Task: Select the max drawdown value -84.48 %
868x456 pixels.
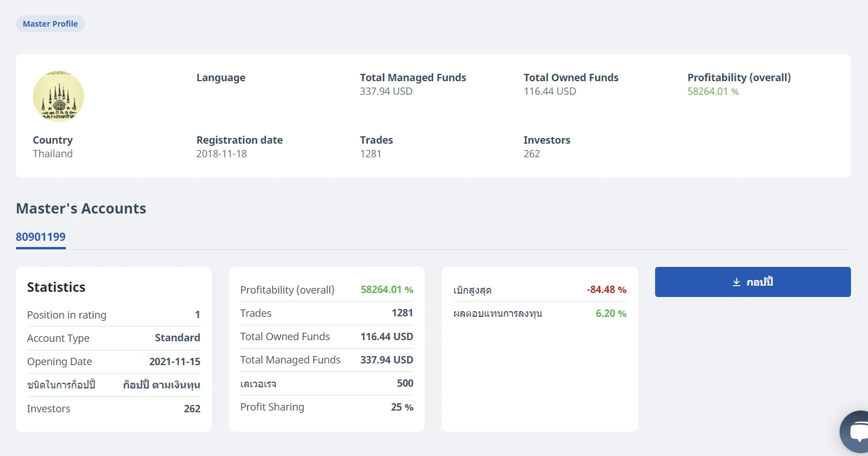Action: click(607, 290)
